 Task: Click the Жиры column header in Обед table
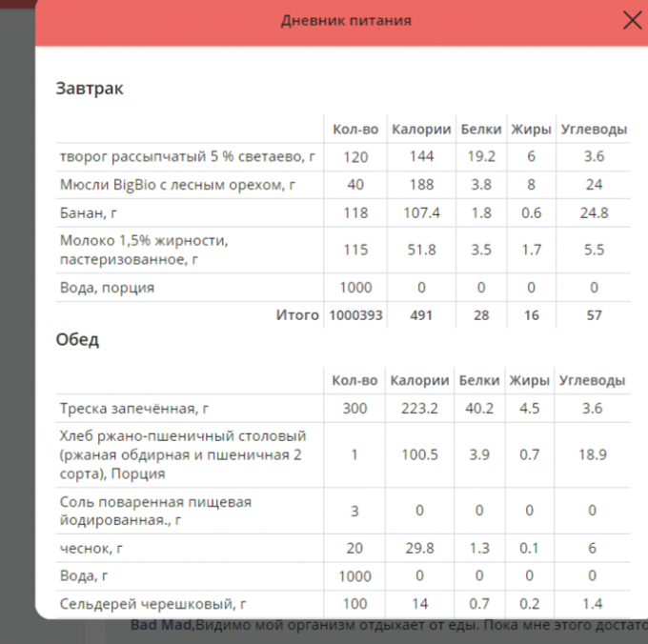tap(529, 380)
